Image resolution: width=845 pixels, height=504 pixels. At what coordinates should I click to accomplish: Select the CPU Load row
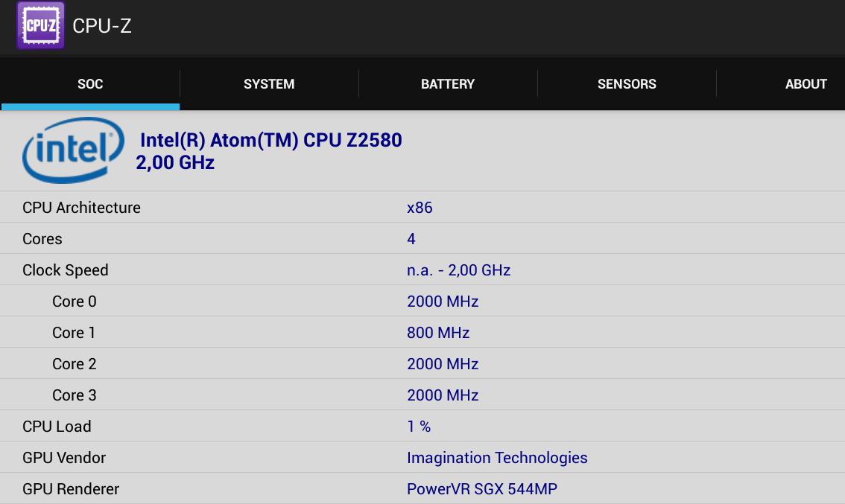(x=422, y=427)
